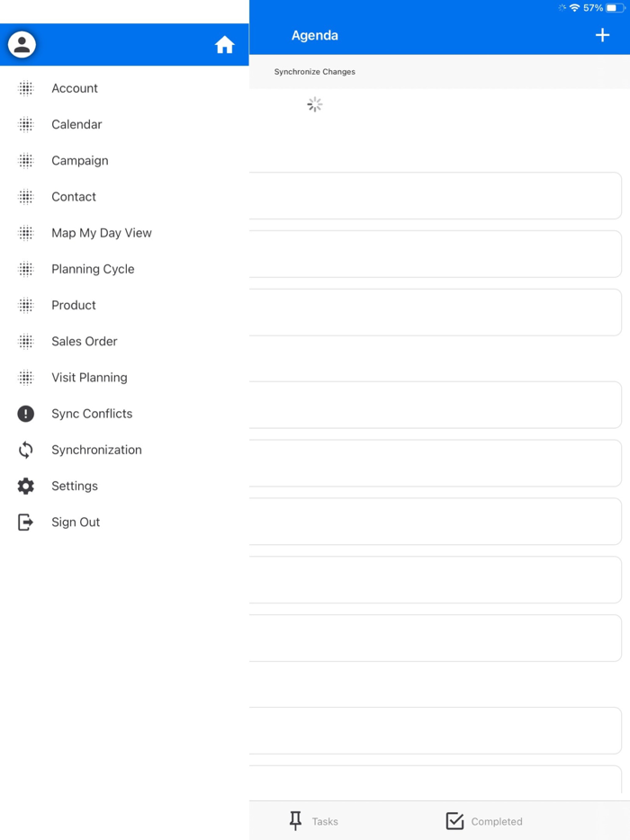Open the Campaign section
The width and height of the screenshot is (630, 840).
[79, 160]
